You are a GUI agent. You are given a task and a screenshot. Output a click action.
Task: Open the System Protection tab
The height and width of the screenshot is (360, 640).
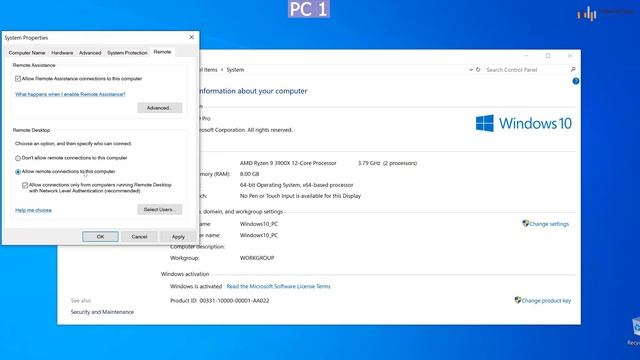(127, 53)
